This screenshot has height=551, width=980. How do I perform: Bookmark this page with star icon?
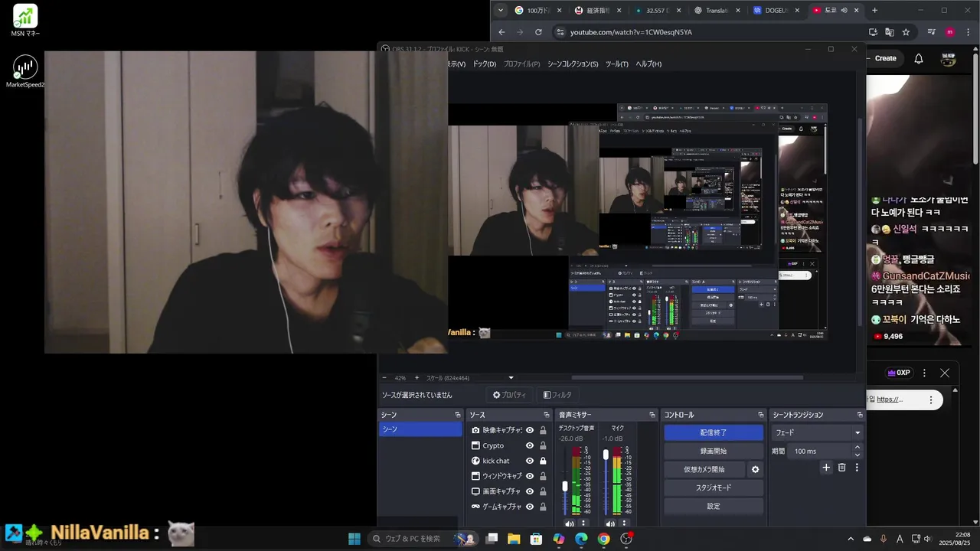click(906, 32)
